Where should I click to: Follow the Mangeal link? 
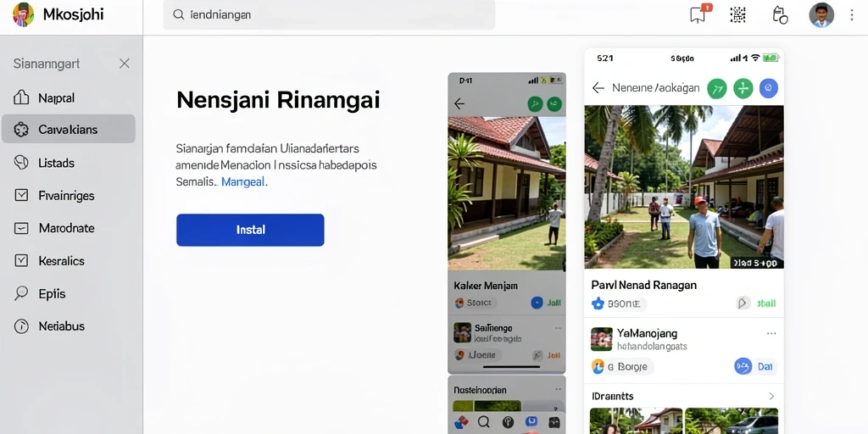click(x=244, y=181)
